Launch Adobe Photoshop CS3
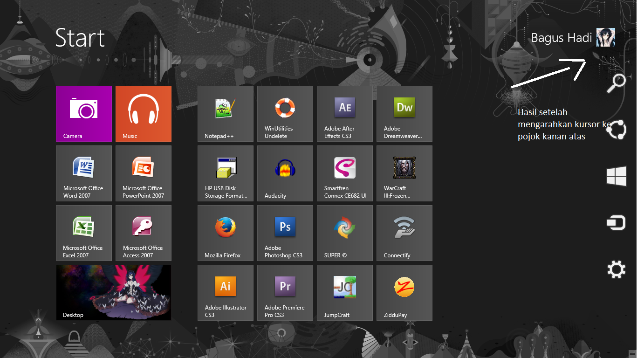Viewport: 644px width, 358px height. pyautogui.click(x=285, y=233)
